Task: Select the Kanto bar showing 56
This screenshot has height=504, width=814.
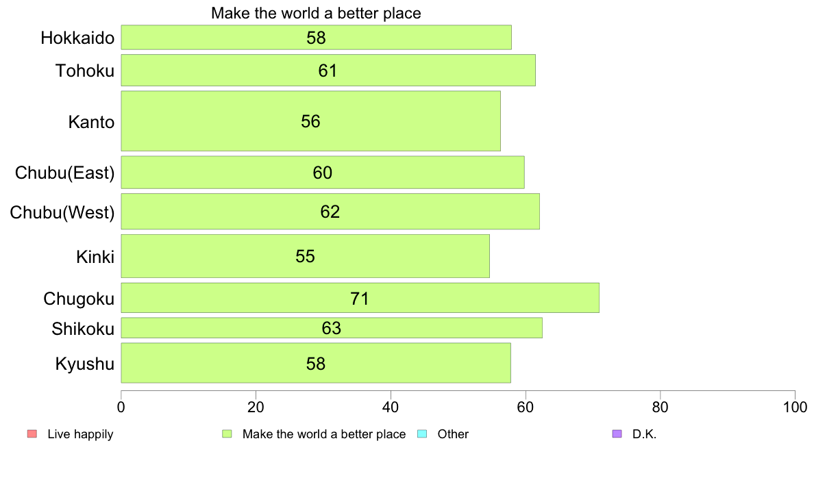Action: 310,121
